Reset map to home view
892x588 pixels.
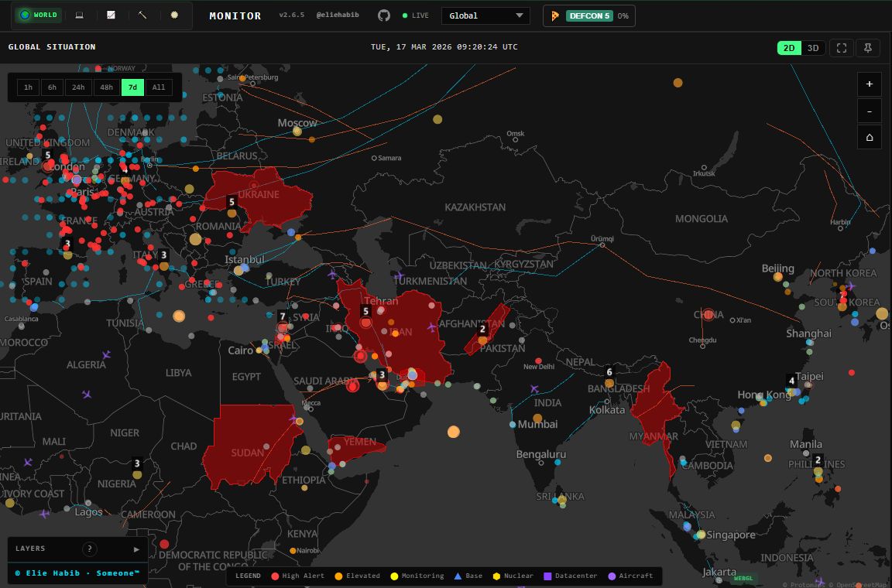[x=870, y=137]
